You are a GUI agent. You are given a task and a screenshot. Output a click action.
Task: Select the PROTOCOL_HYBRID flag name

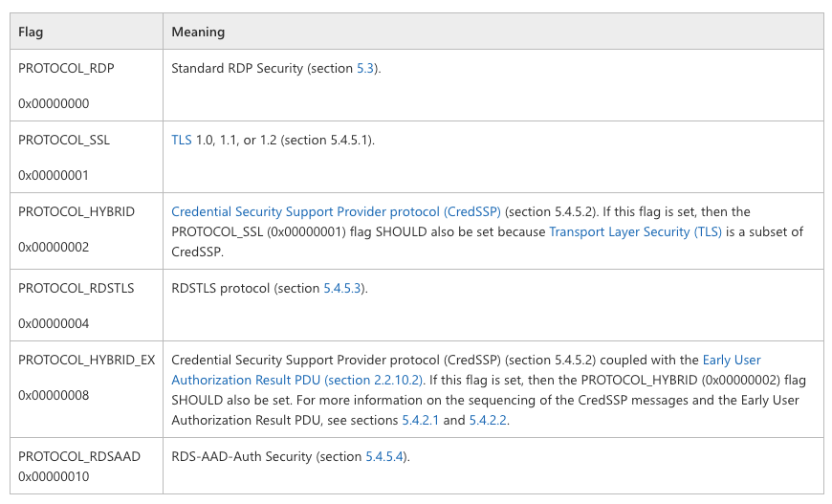point(77,211)
